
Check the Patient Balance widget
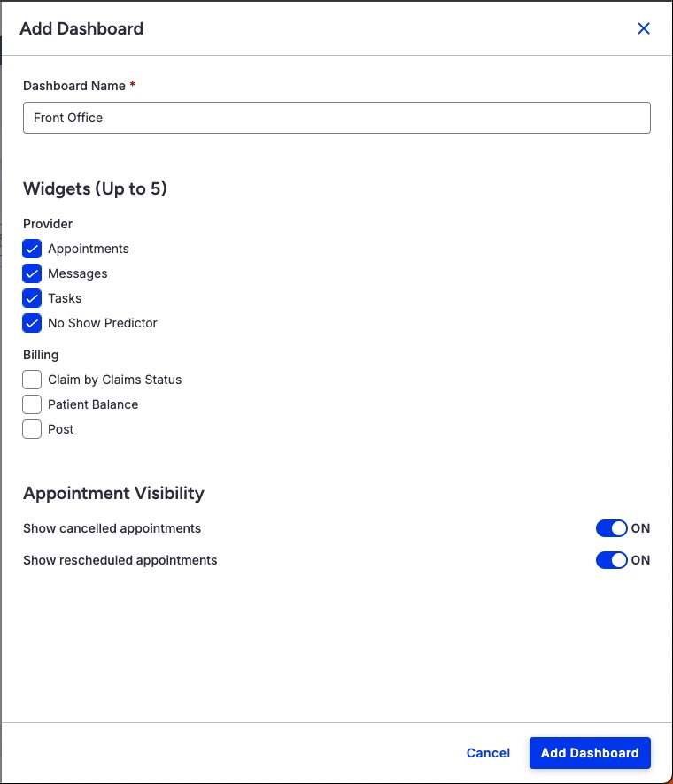32,404
